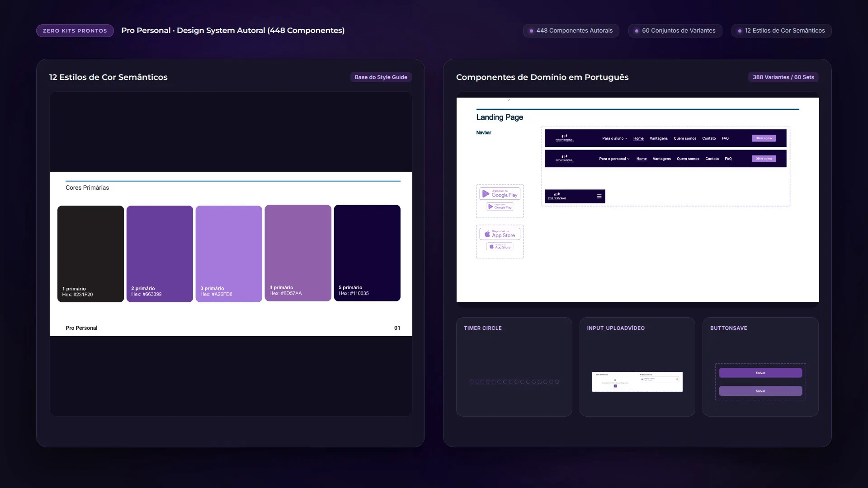Select Vantagens in the 'Para o aluno' navbar
Image resolution: width=868 pixels, height=488 pixels.
(x=659, y=138)
